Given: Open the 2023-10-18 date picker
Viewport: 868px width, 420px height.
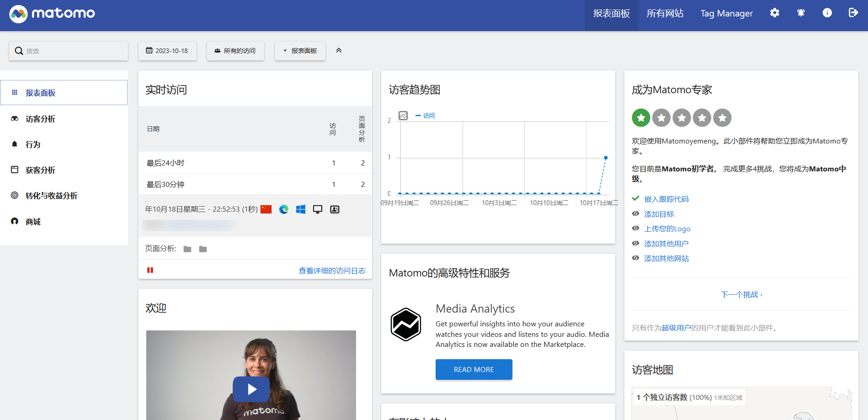Looking at the screenshot, I should coord(167,51).
